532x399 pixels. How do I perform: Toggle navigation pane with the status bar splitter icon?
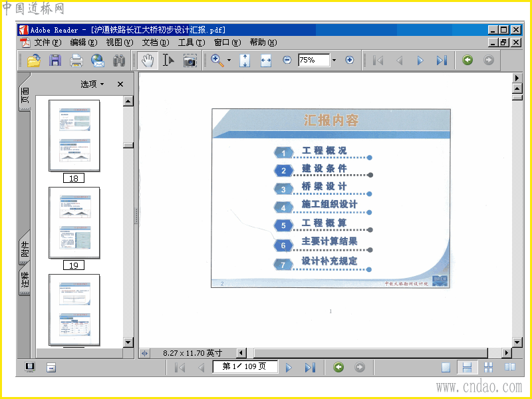[144, 353]
